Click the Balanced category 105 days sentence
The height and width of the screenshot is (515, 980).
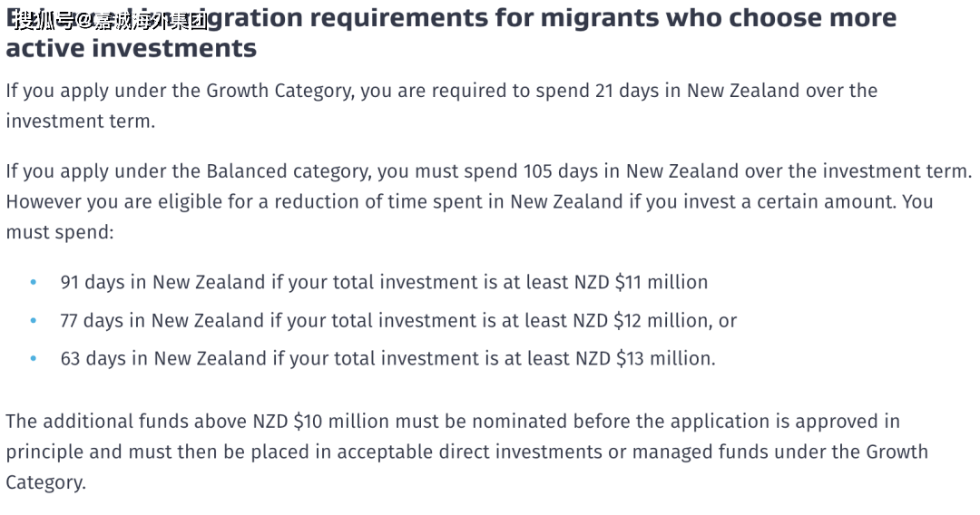tap(489, 171)
